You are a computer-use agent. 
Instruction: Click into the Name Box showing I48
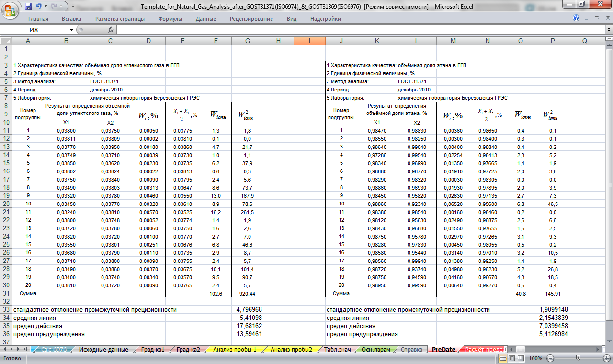34,30
